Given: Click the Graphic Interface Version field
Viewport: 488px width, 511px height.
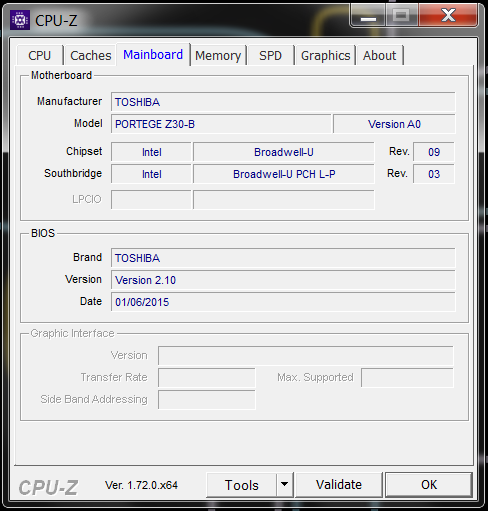Looking at the screenshot, I should [306, 355].
